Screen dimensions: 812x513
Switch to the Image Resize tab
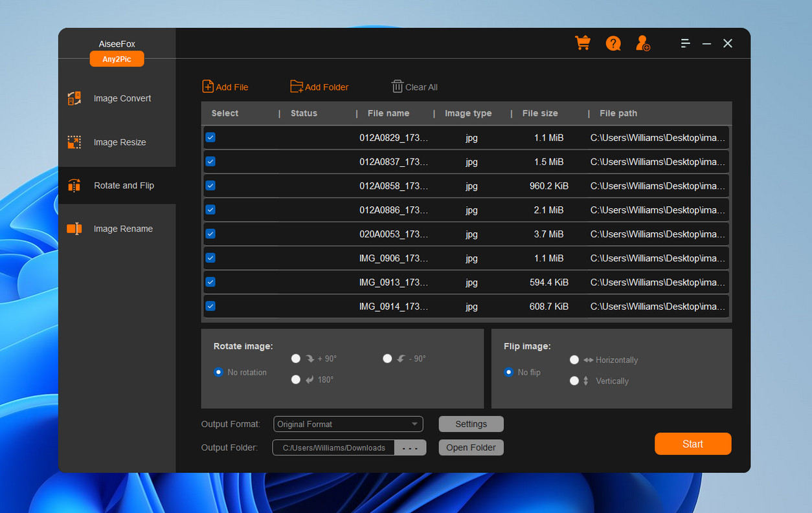117,142
